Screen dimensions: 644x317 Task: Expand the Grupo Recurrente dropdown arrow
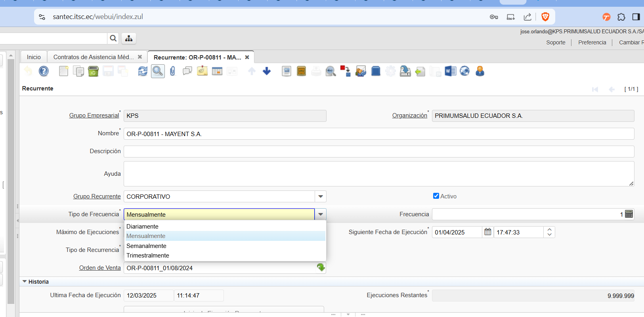click(320, 196)
